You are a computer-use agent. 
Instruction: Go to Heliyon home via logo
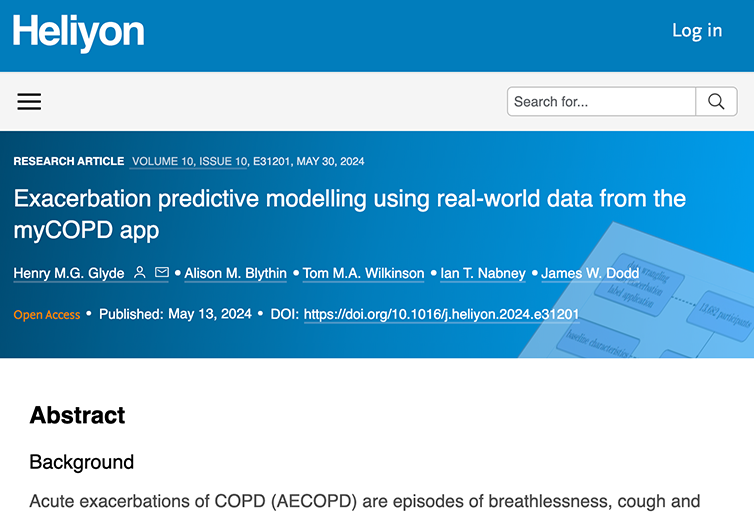click(x=79, y=32)
